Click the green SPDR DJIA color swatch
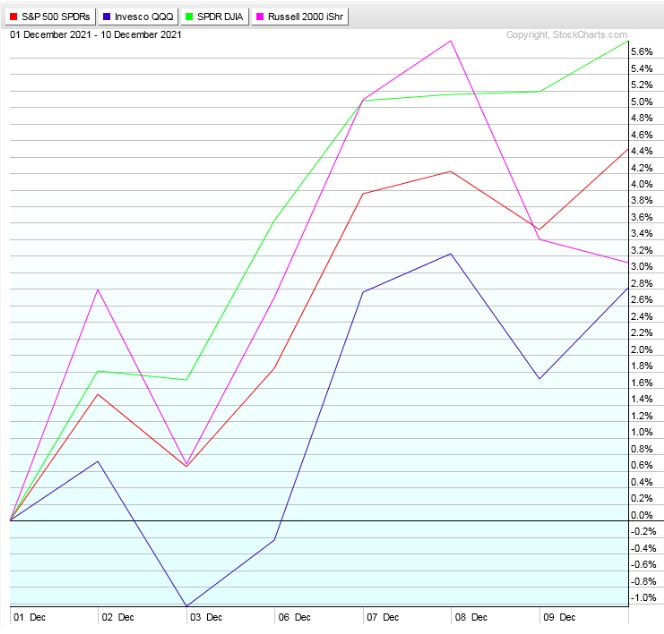The image size is (664, 634). coord(189,17)
